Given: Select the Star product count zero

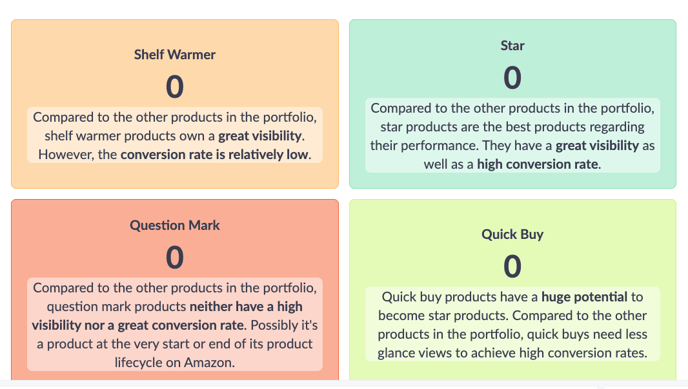Looking at the screenshot, I should point(512,78).
